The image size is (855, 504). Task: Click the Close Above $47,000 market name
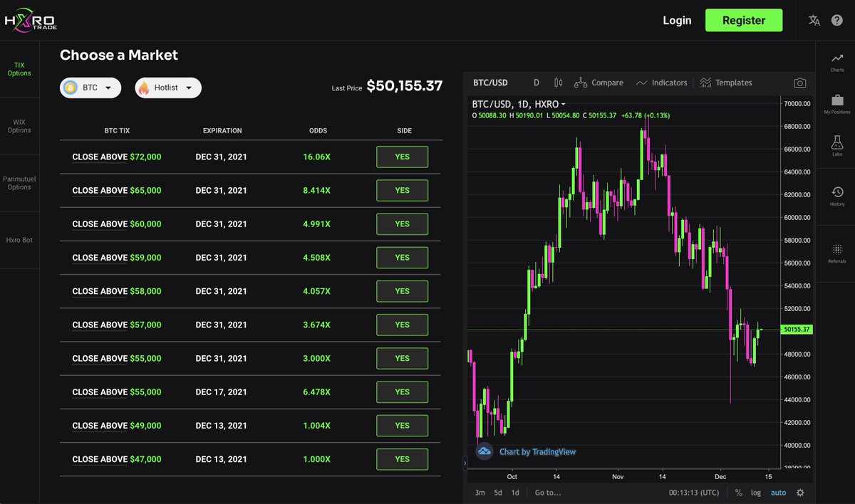(x=117, y=459)
